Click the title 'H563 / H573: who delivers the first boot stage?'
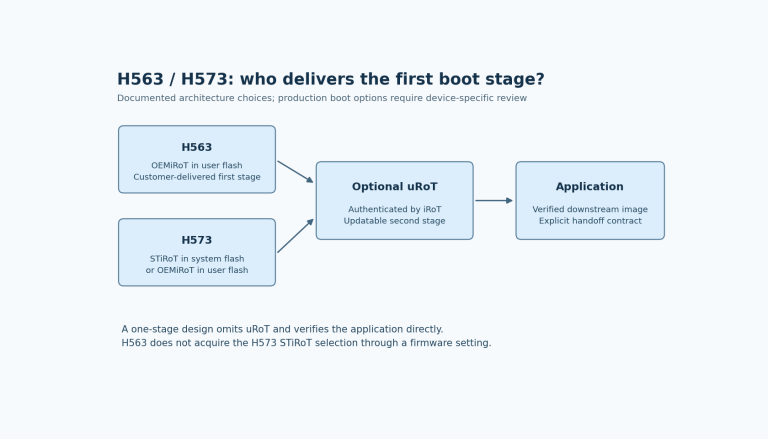 [x=331, y=79]
